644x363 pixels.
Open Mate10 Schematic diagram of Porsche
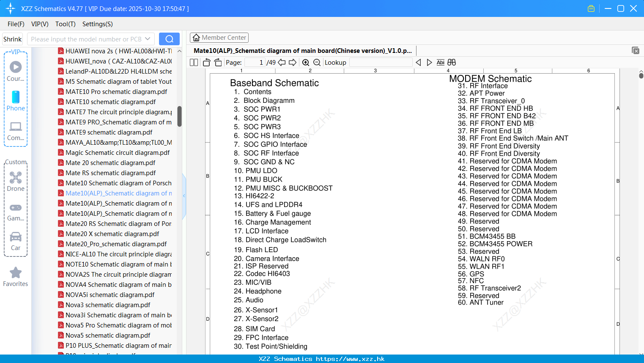pos(115,183)
